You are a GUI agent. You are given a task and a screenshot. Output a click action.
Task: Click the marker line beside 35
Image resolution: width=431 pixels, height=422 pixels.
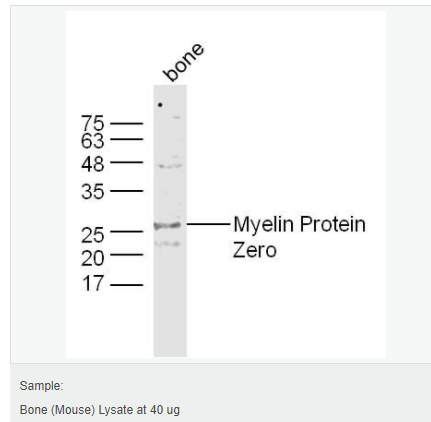[x=127, y=191]
